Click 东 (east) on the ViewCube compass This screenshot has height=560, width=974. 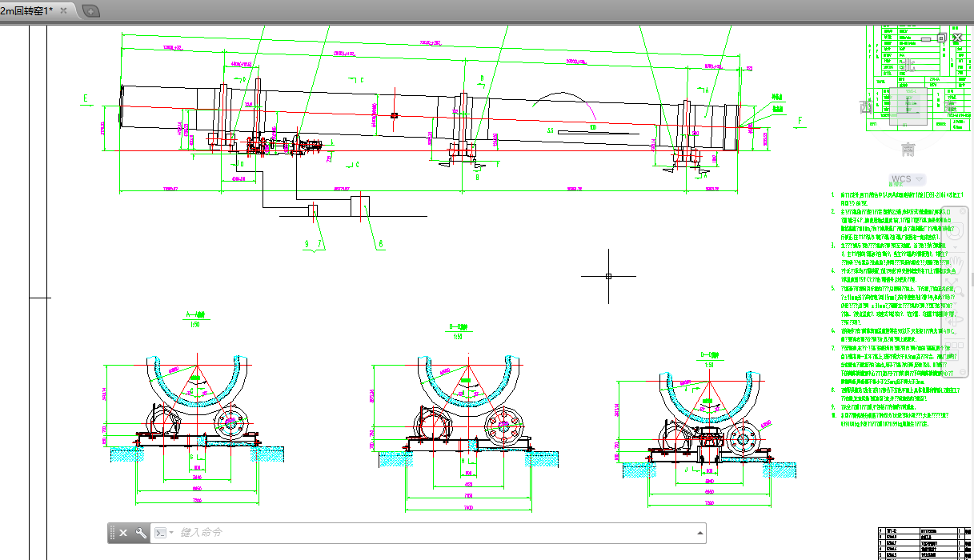(950, 107)
